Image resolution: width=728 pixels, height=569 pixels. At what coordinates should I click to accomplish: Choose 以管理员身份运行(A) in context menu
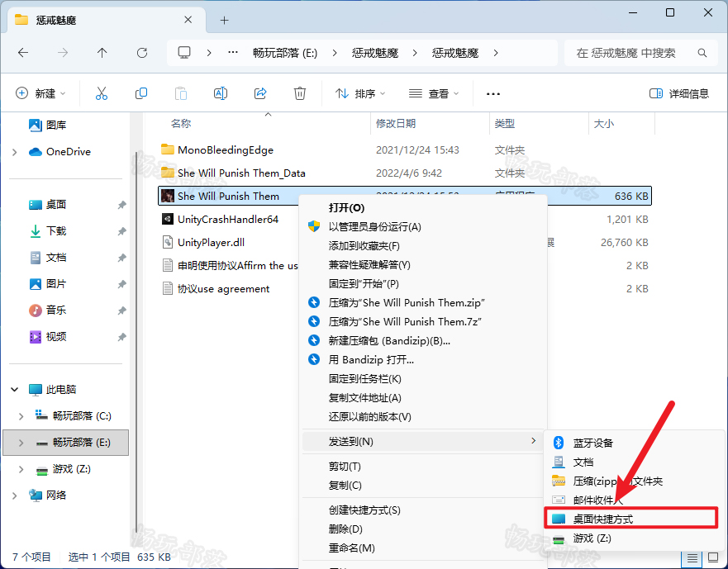tap(425, 226)
